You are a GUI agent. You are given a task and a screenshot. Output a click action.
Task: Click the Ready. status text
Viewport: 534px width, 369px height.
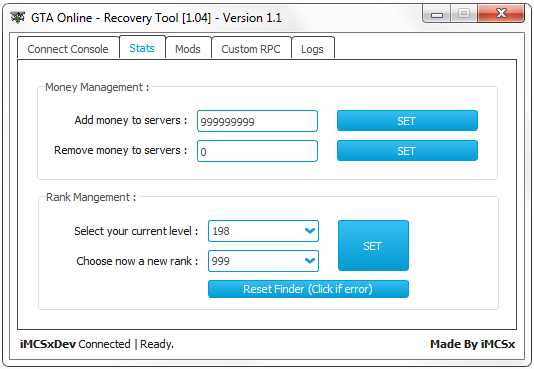pos(157,344)
